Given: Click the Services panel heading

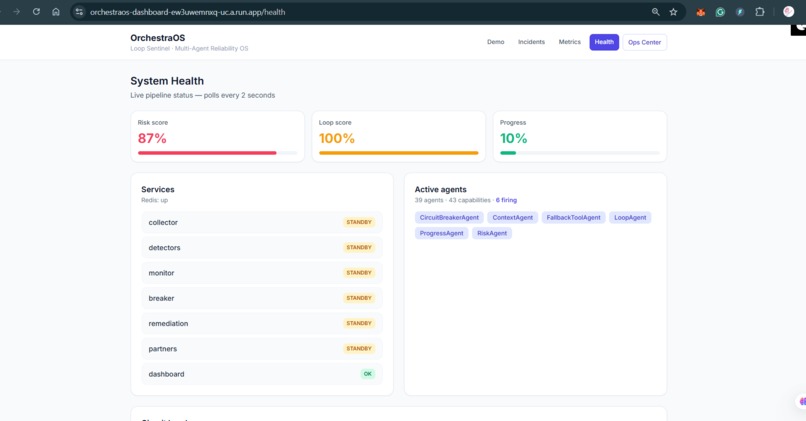Looking at the screenshot, I should click(158, 189).
